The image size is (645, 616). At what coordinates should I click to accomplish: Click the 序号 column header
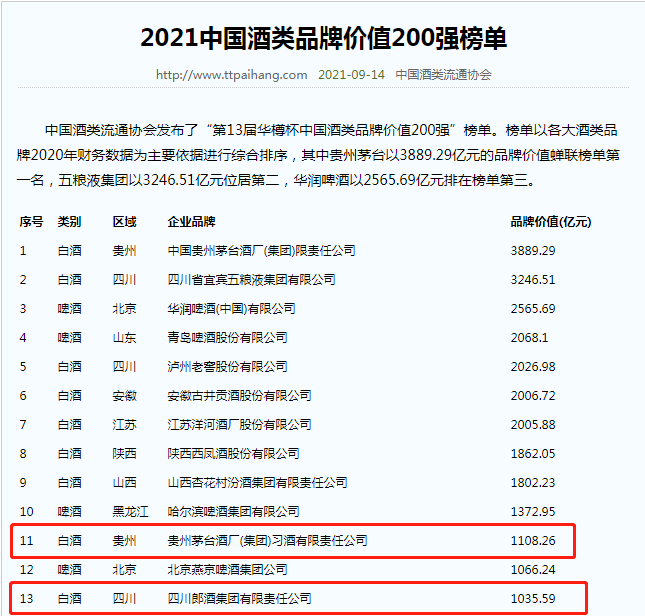click(x=31, y=222)
